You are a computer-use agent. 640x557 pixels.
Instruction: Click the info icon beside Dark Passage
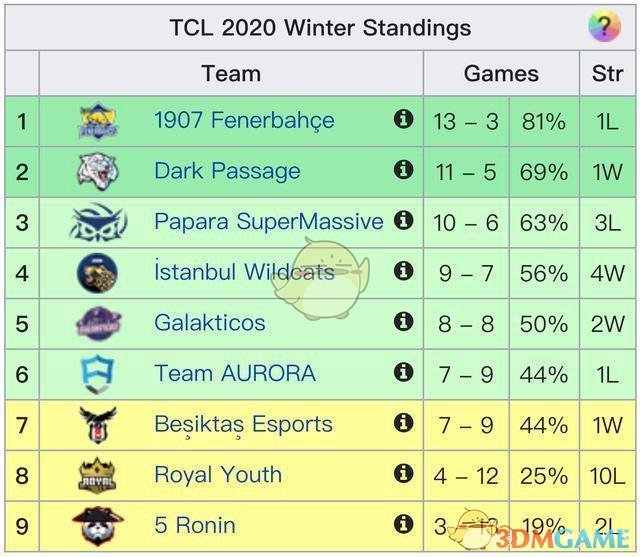pyautogui.click(x=404, y=169)
